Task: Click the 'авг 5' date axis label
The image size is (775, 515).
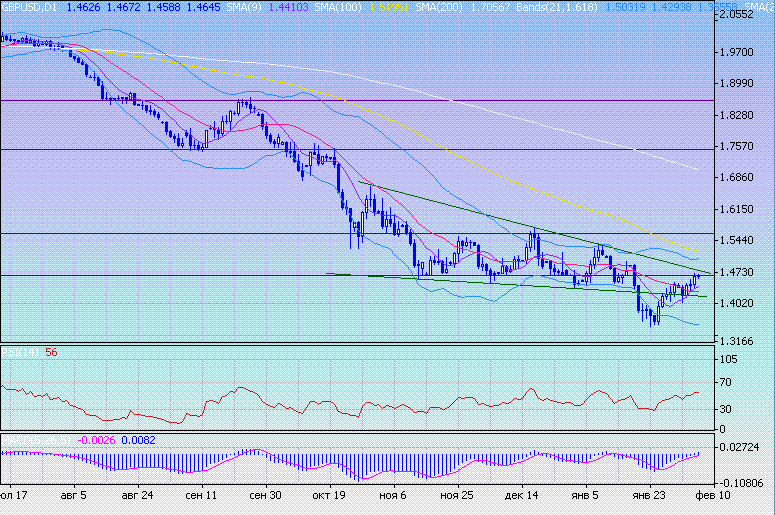Action: pyautogui.click(x=75, y=495)
